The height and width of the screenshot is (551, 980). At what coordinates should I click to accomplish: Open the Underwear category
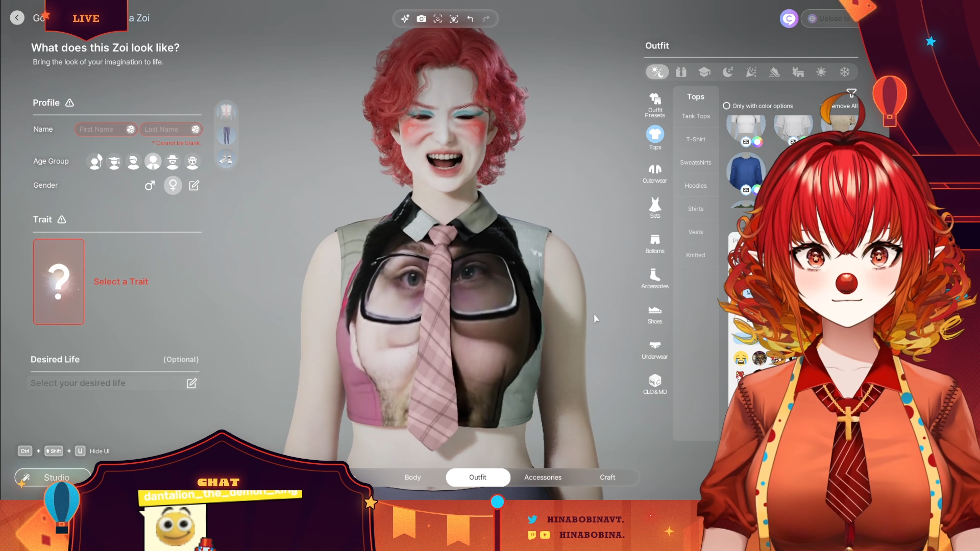[x=655, y=349]
